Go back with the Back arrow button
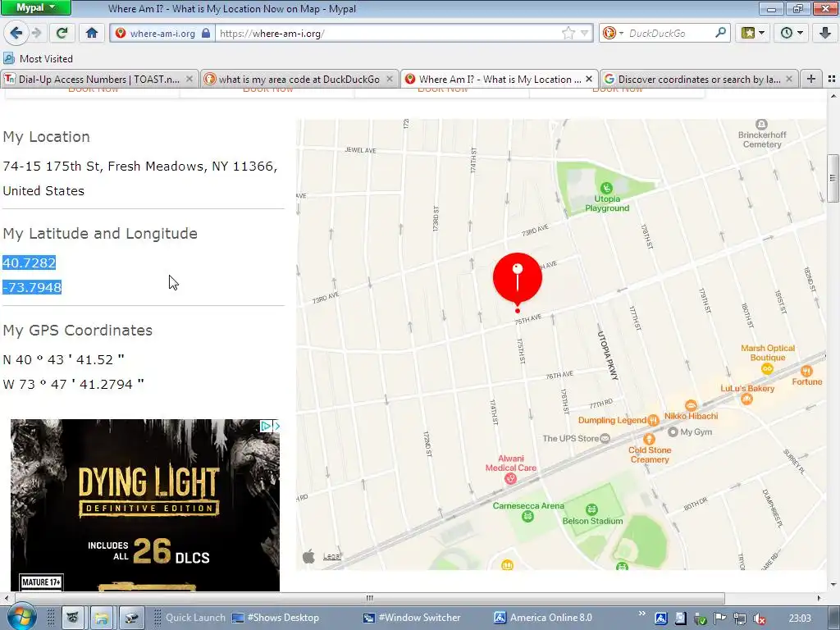This screenshot has width=840, height=630. point(16,33)
